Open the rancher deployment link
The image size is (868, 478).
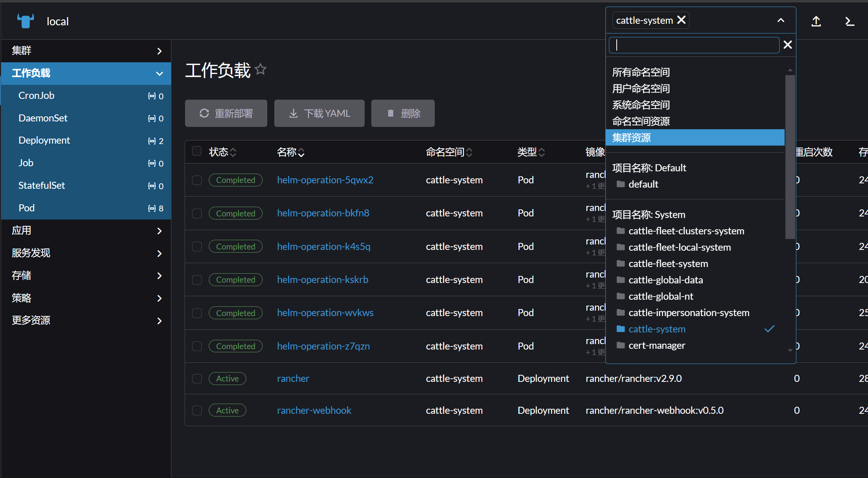[293, 378]
